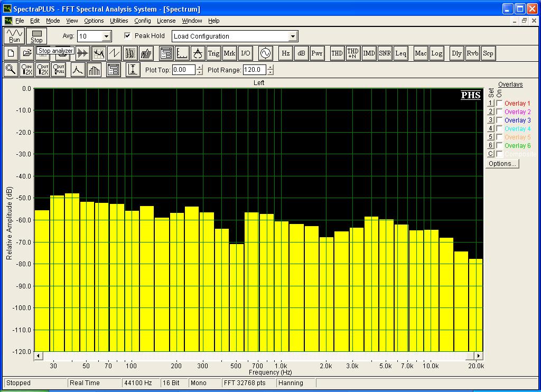This screenshot has width=541, height=392.
Task: Click the Plot Top input field
Action: pos(183,70)
